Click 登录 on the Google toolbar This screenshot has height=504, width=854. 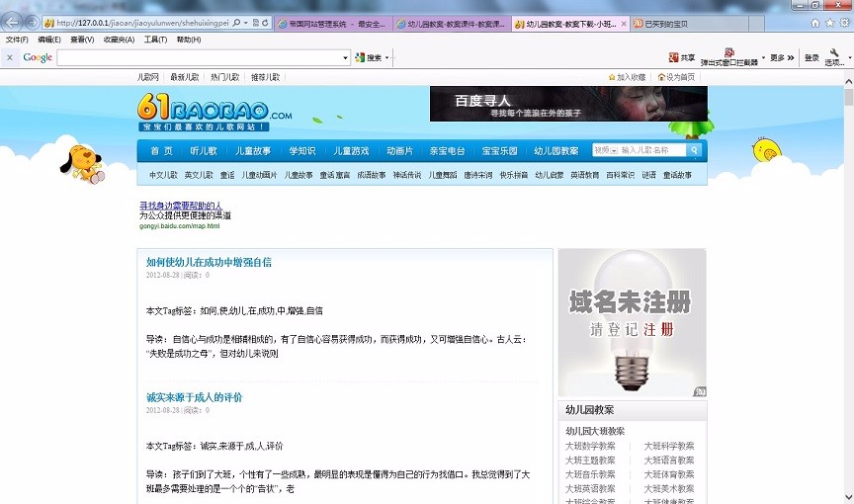(x=811, y=57)
